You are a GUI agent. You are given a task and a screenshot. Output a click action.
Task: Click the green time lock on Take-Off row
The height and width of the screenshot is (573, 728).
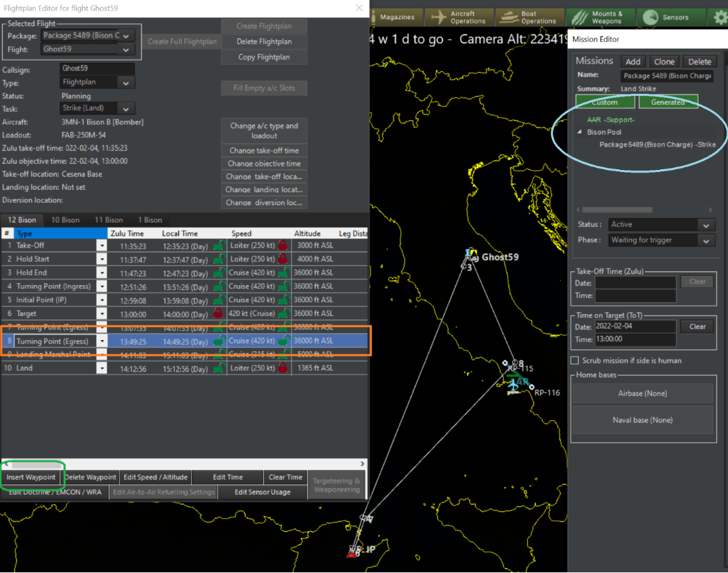pos(219,245)
